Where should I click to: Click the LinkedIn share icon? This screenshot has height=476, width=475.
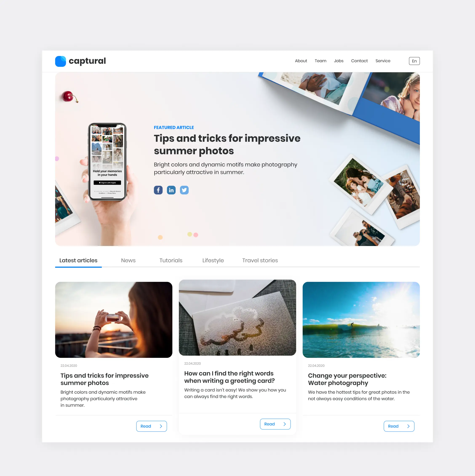point(171,190)
